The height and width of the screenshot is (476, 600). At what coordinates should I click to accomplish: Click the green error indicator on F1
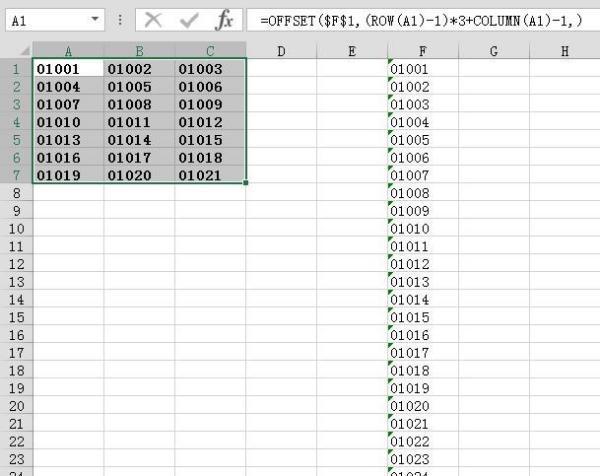tap(390, 63)
